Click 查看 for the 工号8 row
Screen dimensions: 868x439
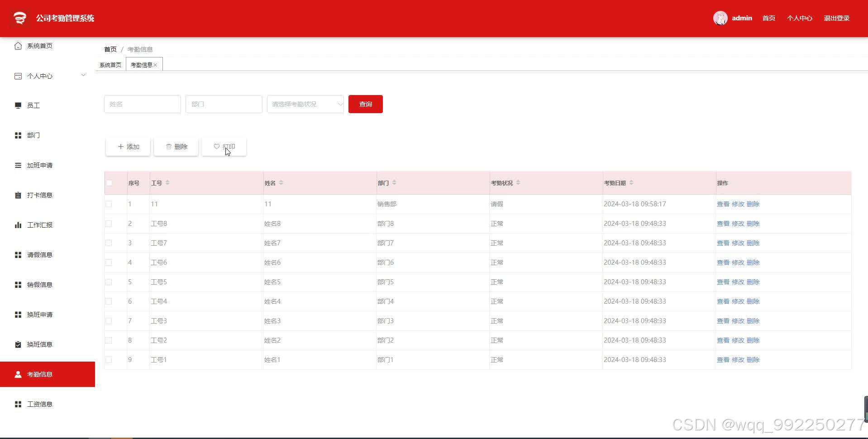point(723,224)
